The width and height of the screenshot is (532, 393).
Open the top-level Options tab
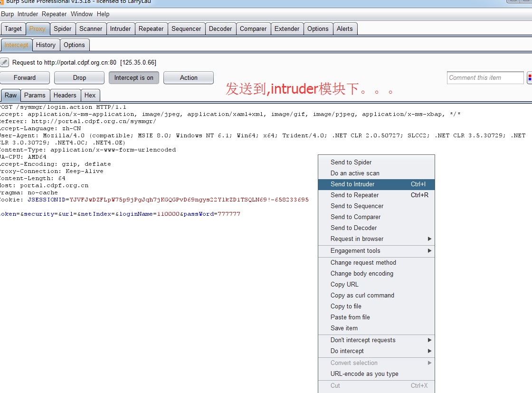318,29
